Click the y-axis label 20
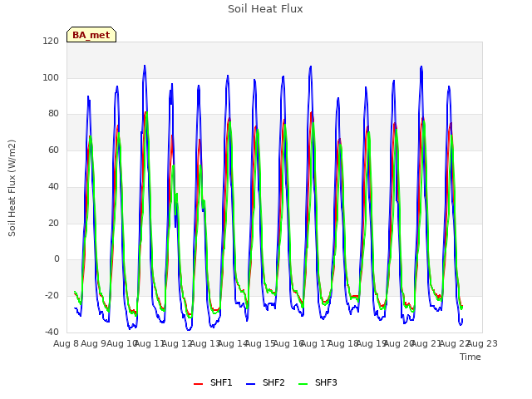Image resolution: width=532 pixels, height=399 pixels. [53, 223]
